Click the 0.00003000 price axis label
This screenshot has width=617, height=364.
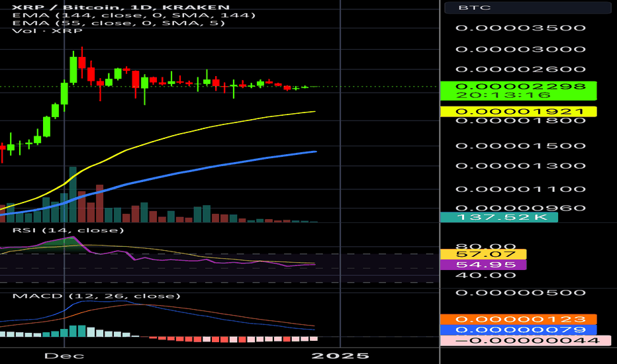point(520,49)
